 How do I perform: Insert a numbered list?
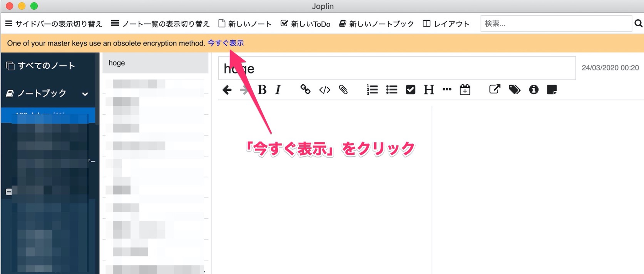372,90
